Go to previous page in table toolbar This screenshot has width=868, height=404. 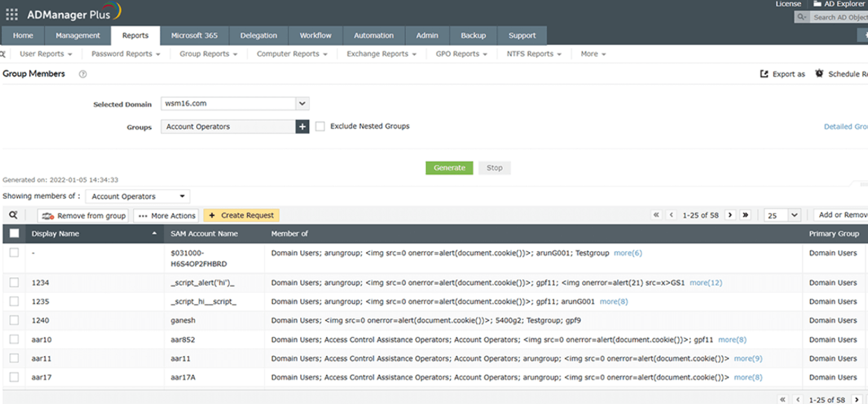click(671, 215)
